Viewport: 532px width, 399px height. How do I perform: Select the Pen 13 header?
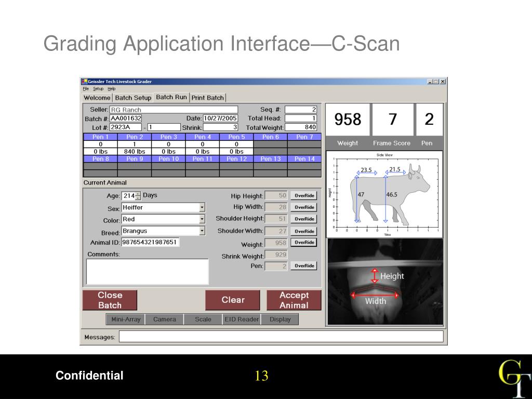(x=270, y=159)
